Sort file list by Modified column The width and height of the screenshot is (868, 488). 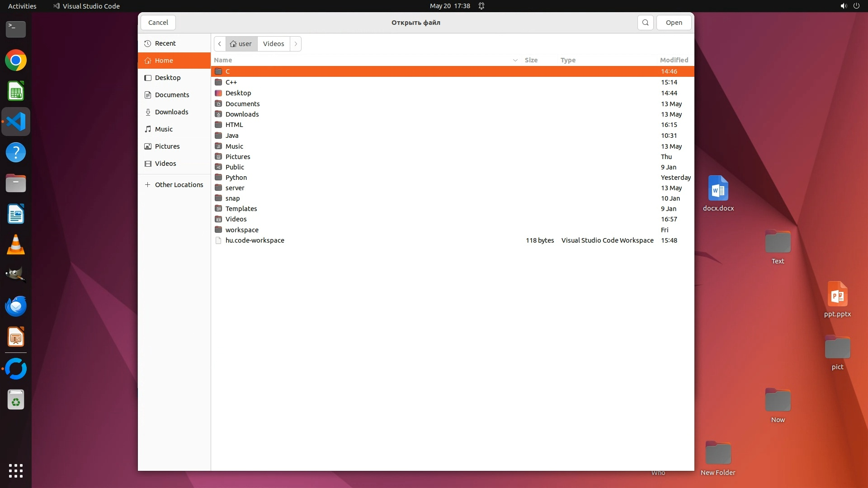(674, 60)
